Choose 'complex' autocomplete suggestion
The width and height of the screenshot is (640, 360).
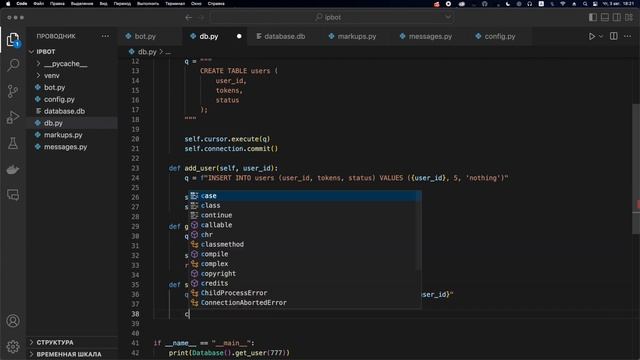pos(304,264)
